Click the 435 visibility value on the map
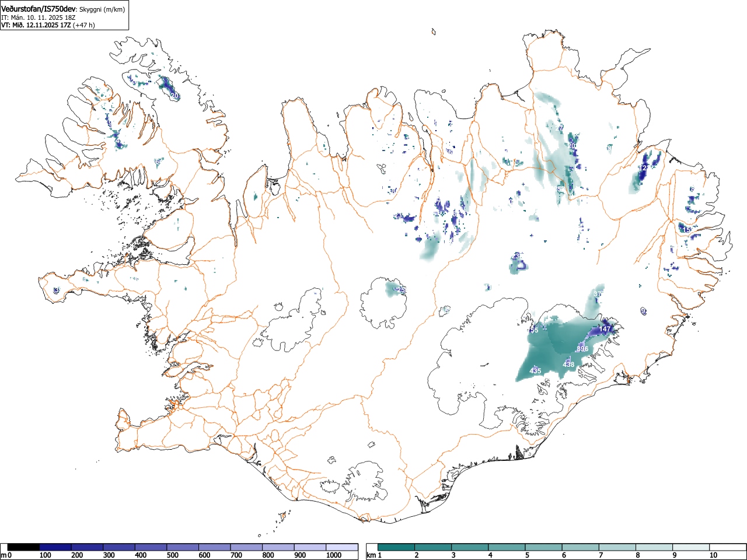Image resolution: width=747 pixels, height=560 pixels. (x=535, y=371)
